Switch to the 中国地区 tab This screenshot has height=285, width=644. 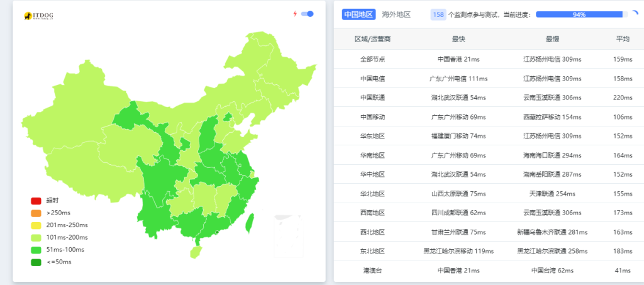[358, 14]
